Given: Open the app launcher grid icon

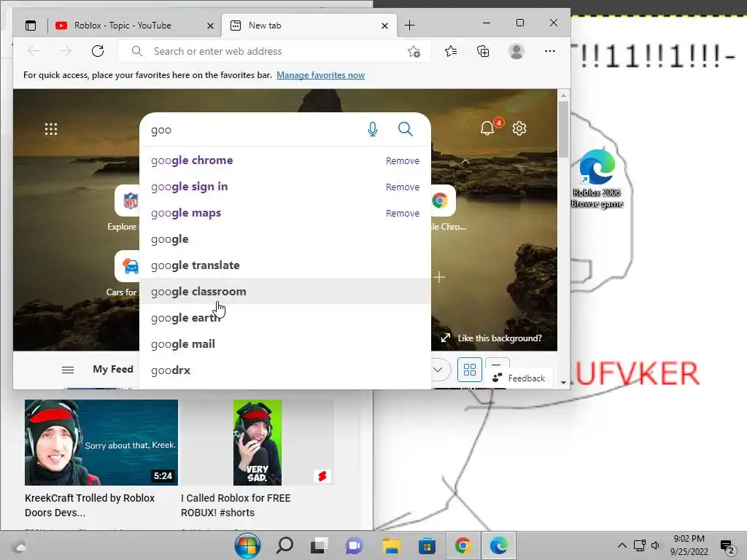Looking at the screenshot, I should pos(51,129).
